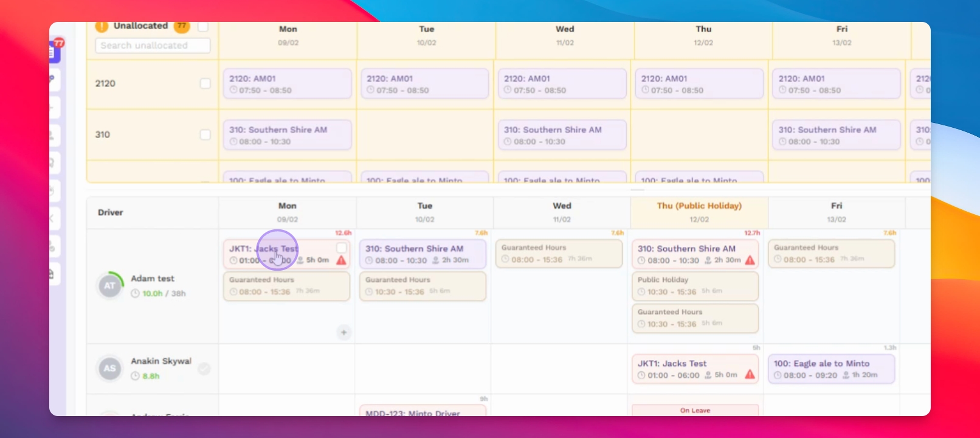Click Adam test's 10.0h / 38h hours

[164, 293]
